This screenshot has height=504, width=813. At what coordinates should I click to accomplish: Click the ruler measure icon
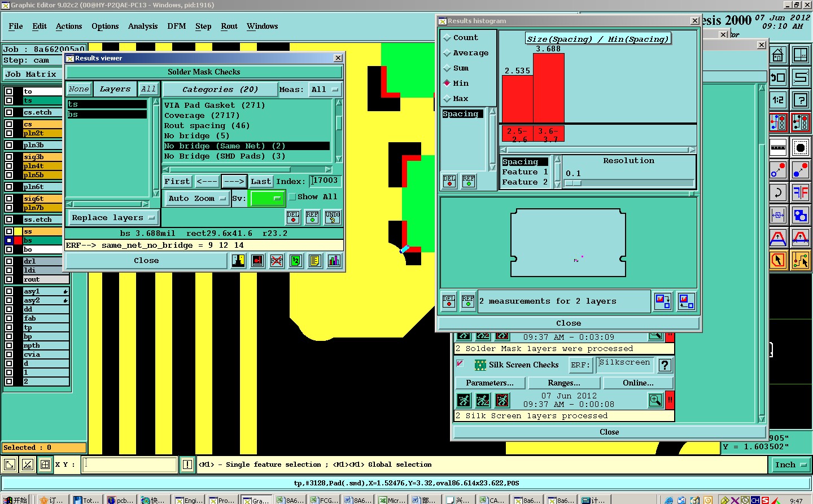(778, 148)
